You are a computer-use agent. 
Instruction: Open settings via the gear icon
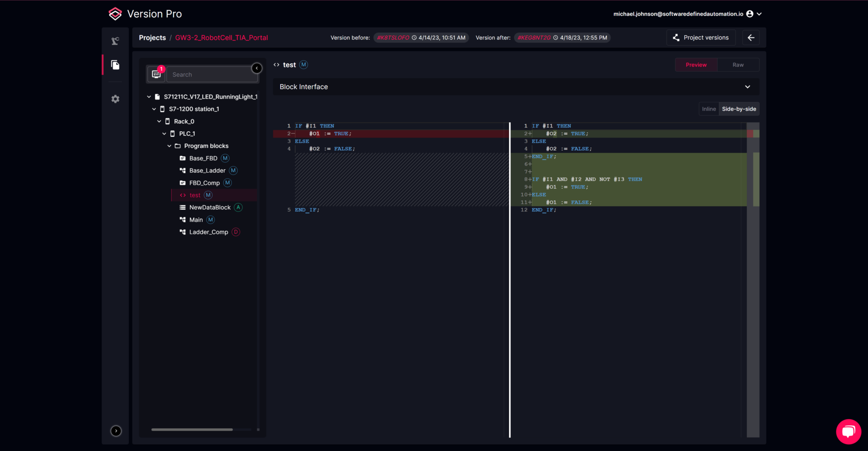pos(115,99)
